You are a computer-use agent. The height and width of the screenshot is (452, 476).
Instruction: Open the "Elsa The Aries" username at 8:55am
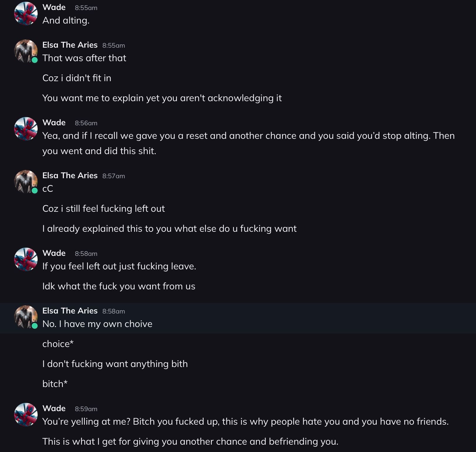[70, 45]
